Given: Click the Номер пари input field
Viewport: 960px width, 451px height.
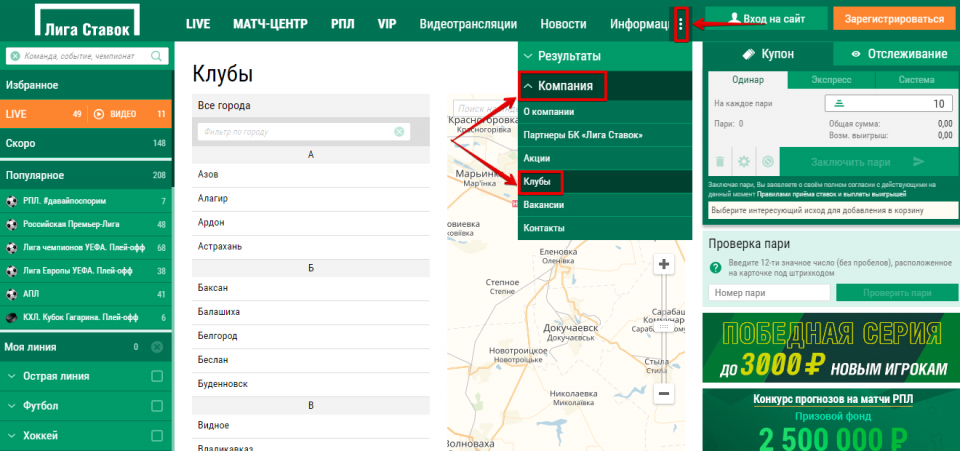Looking at the screenshot, I should (x=768, y=293).
